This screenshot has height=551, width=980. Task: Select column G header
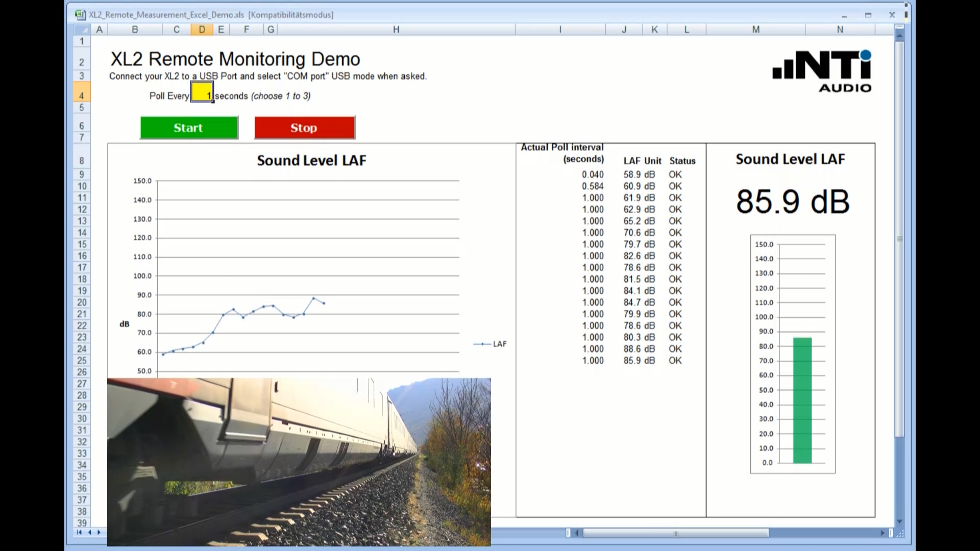pyautogui.click(x=271, y=30)
